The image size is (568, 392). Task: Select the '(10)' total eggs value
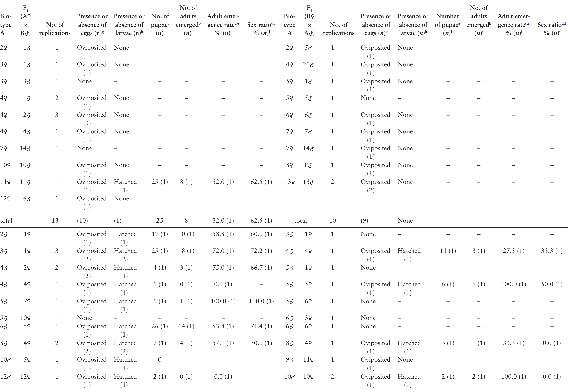tap(82, 221)
